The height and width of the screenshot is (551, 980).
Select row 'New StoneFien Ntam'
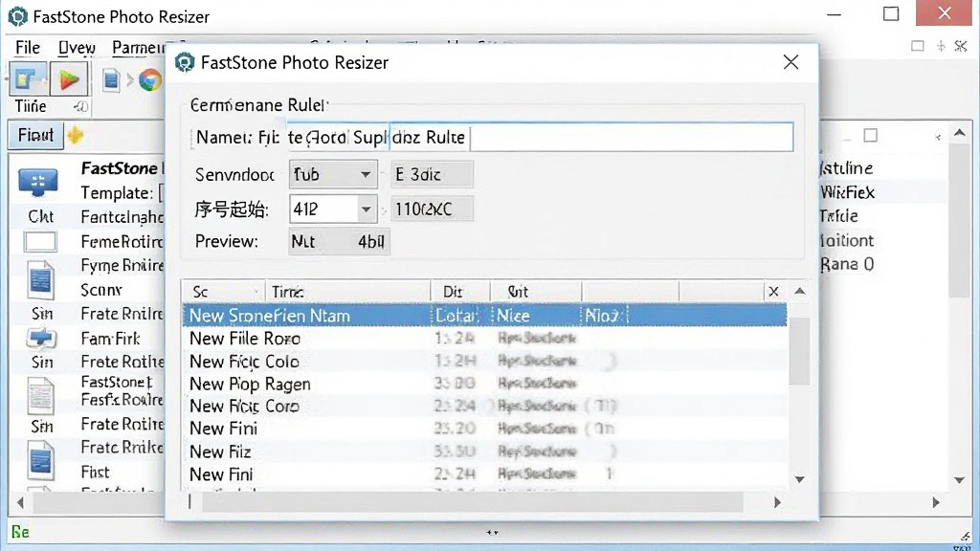click(484, 316)
